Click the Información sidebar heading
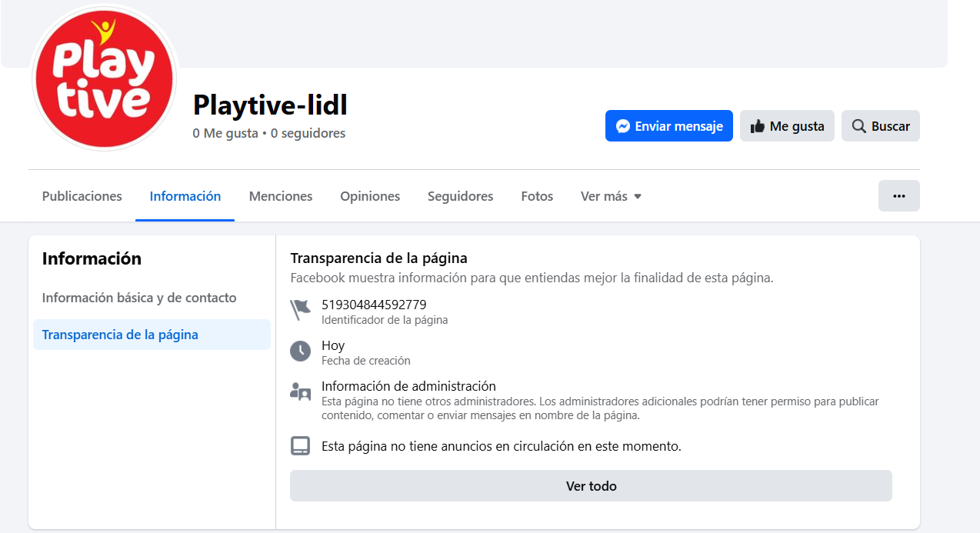The height and width of the screenshot is (533, 980). point(92,259)
